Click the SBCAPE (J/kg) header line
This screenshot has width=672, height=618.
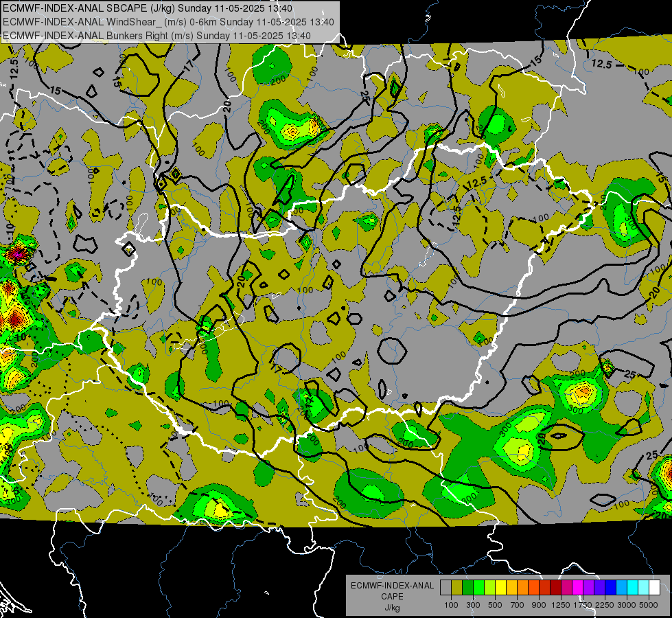point(148,8)
